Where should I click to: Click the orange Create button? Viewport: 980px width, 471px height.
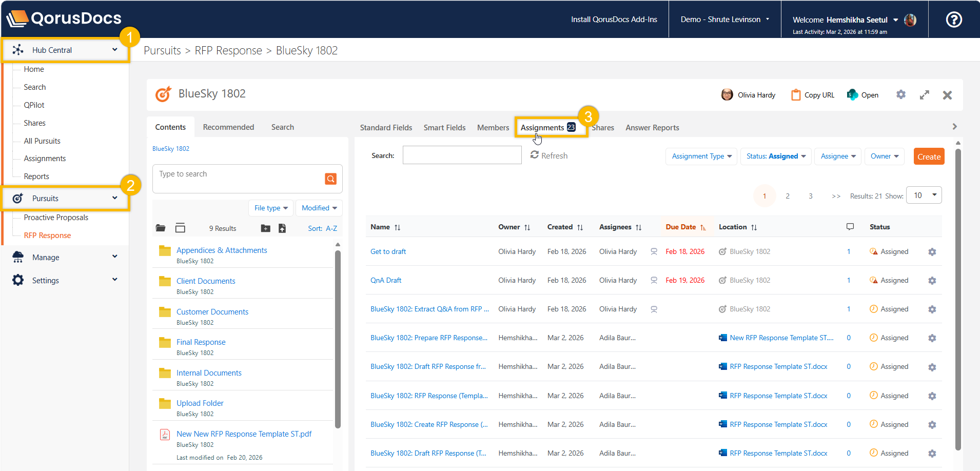(929, 156)
